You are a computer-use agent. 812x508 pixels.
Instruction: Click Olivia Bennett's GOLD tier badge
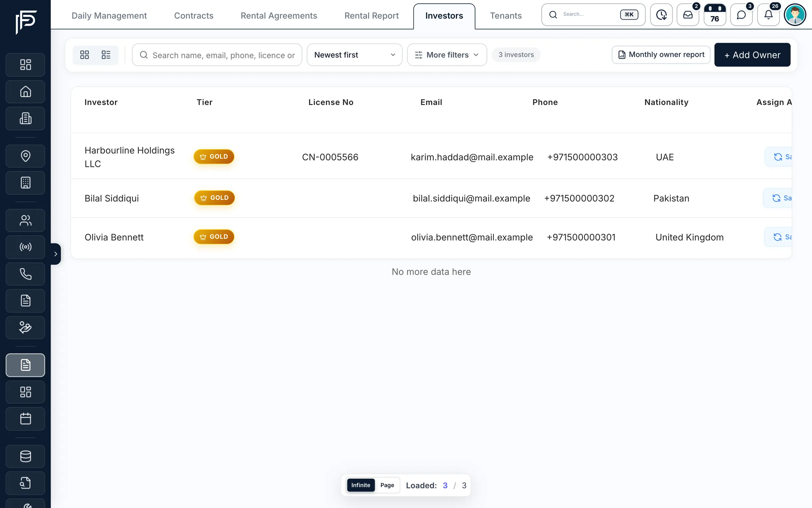(214, 237)
